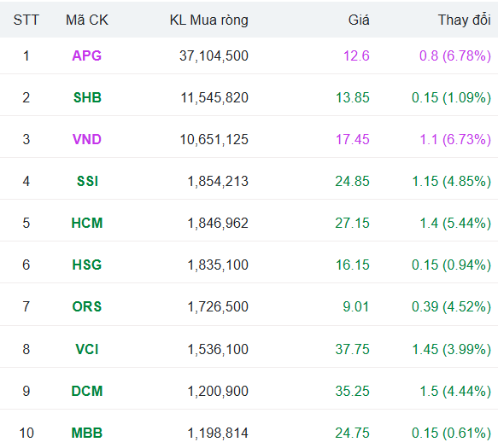The height and width of the screenshot is (448, 498).
Task: Click the Giá column header
Action: 359,20
